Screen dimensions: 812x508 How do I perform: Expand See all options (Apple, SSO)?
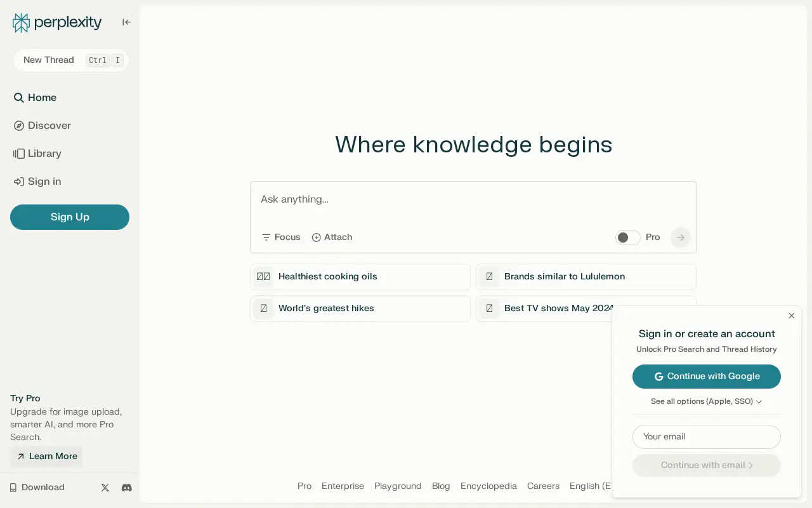707,402
